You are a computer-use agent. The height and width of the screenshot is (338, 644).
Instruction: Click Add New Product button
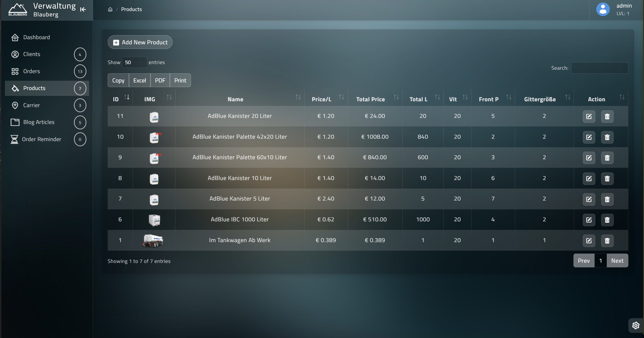140,42
